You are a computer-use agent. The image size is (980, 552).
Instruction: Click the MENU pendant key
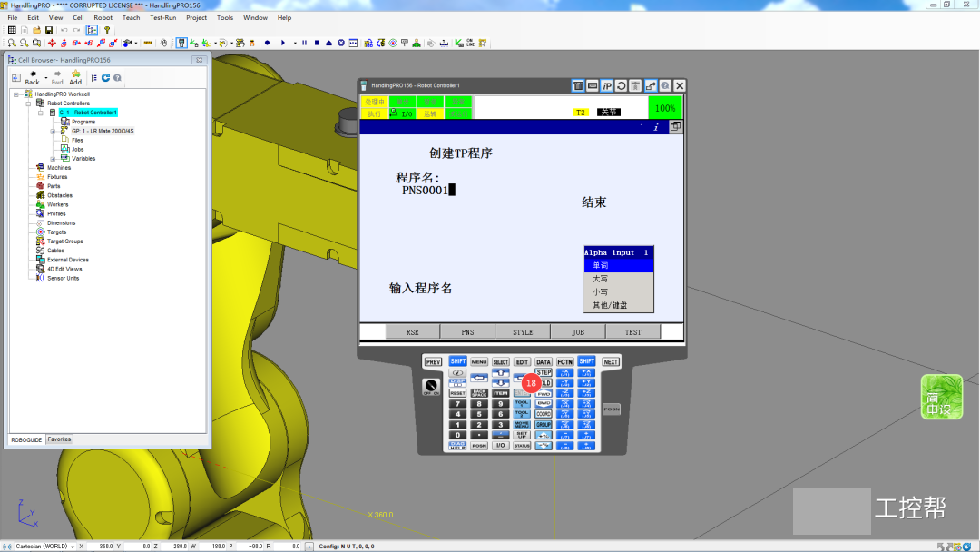tap(479, 362)
